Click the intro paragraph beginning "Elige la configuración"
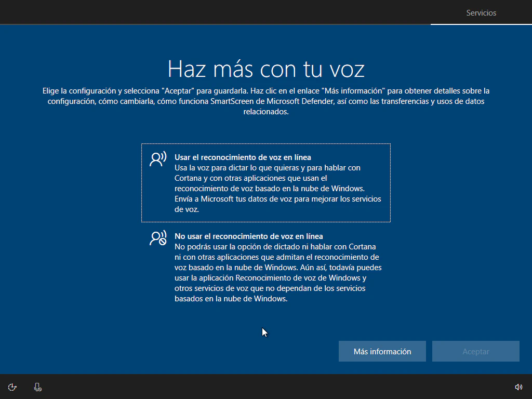Viewport: 532px width, 399px height. pyautogui.click(x=266, y=101)
